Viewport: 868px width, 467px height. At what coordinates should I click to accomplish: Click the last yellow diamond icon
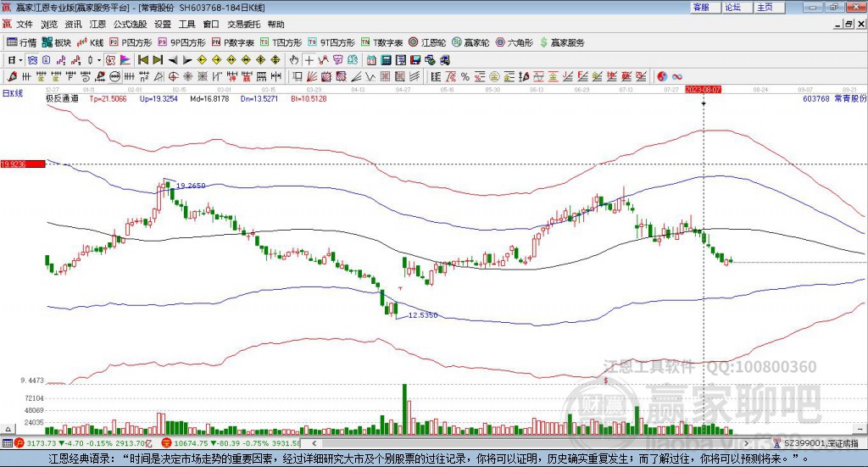275,60
